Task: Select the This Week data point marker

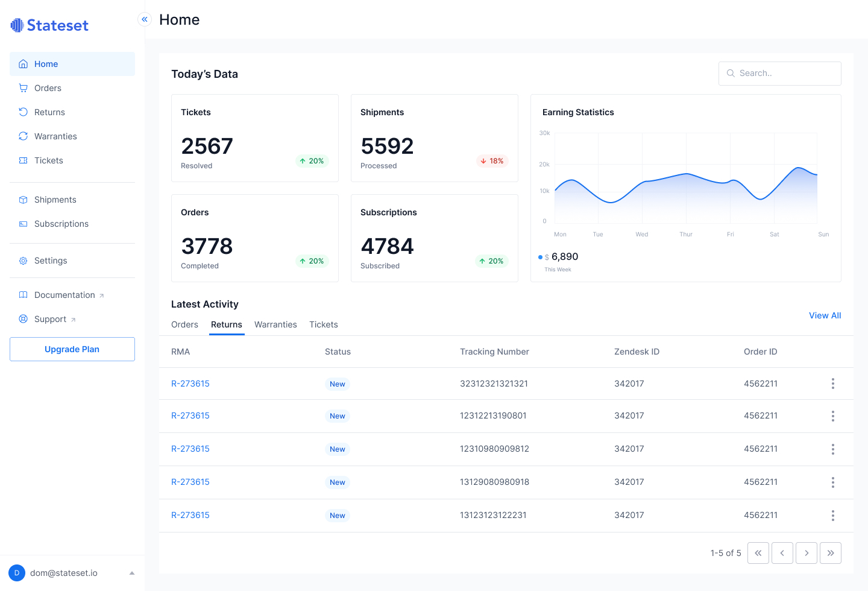Action: [540, 256]
